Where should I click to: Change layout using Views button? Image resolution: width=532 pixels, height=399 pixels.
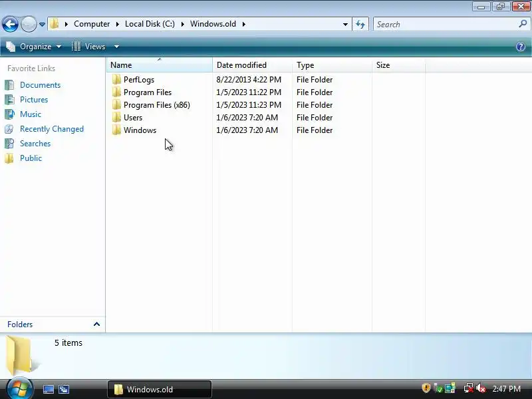coord(88,47)
